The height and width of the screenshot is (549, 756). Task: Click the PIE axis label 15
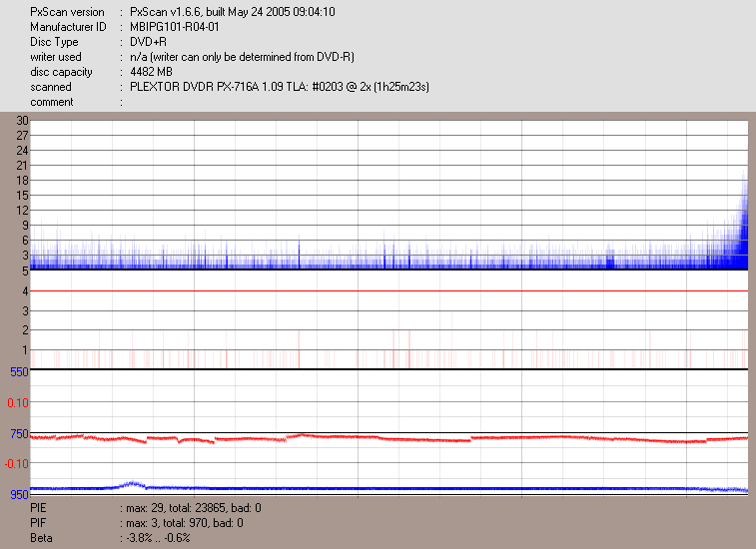[x=22, y=196]
